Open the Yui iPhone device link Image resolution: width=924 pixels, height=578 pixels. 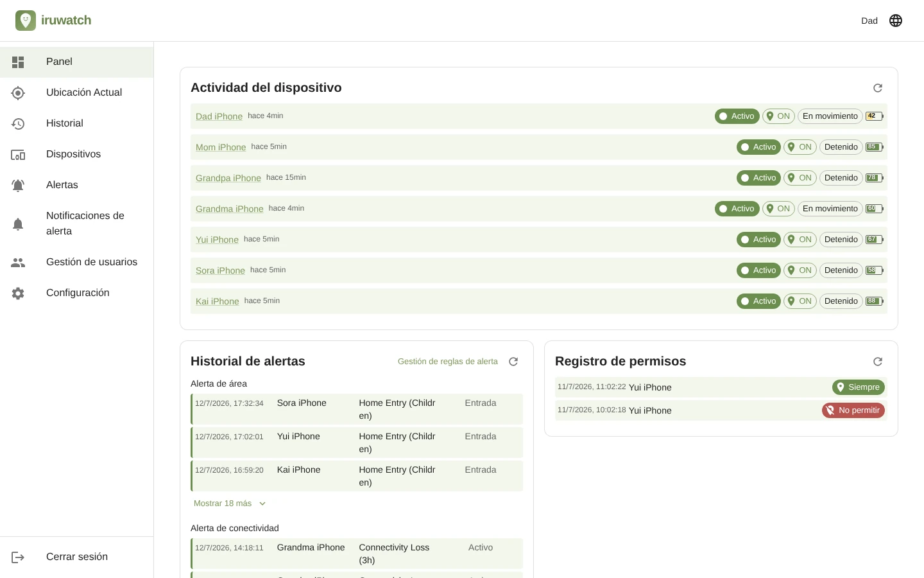(217, 240)
